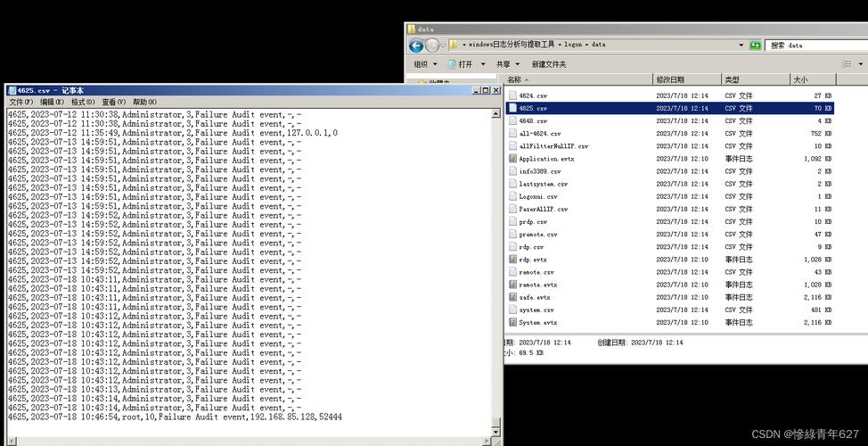The image size is (868, 446).
Task: Open the address bar history dropdown arrow
Action: coord(741,45)
